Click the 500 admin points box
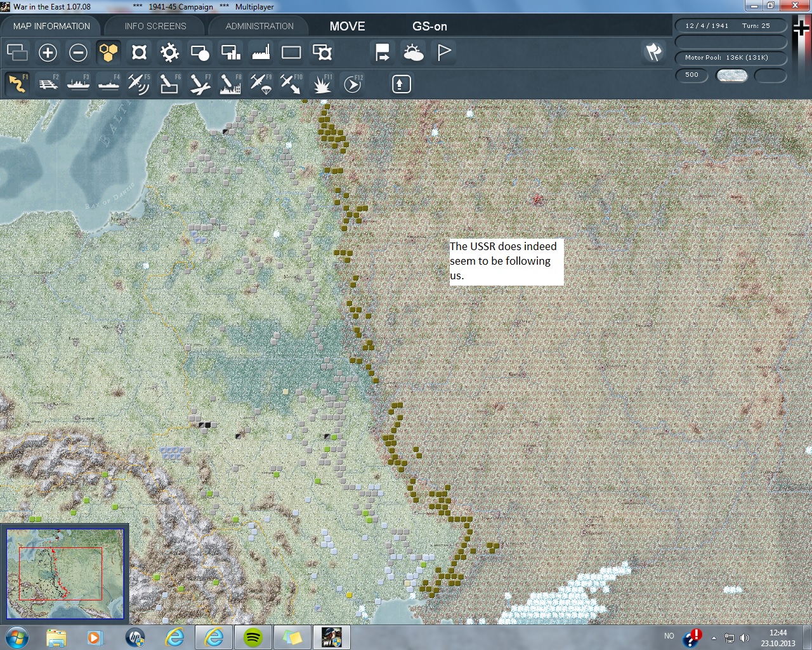 (691, 75)
